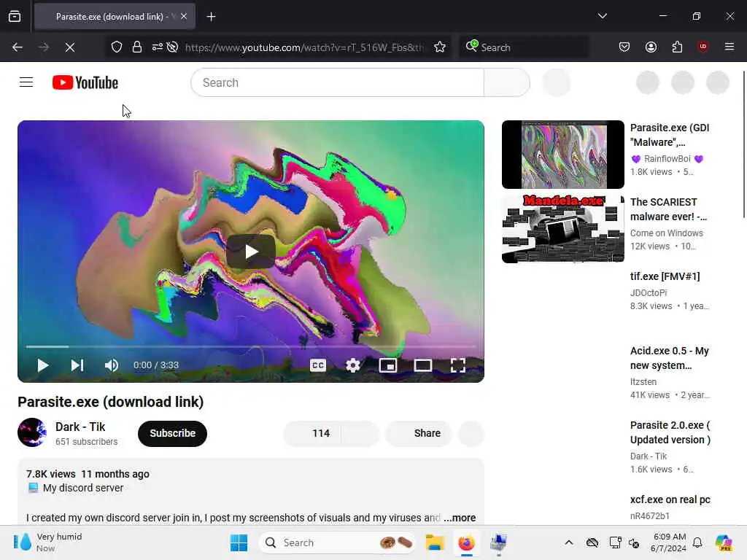747x560 pixels.
Task: Click the Very humid weather widget
Action: (47, 542)
